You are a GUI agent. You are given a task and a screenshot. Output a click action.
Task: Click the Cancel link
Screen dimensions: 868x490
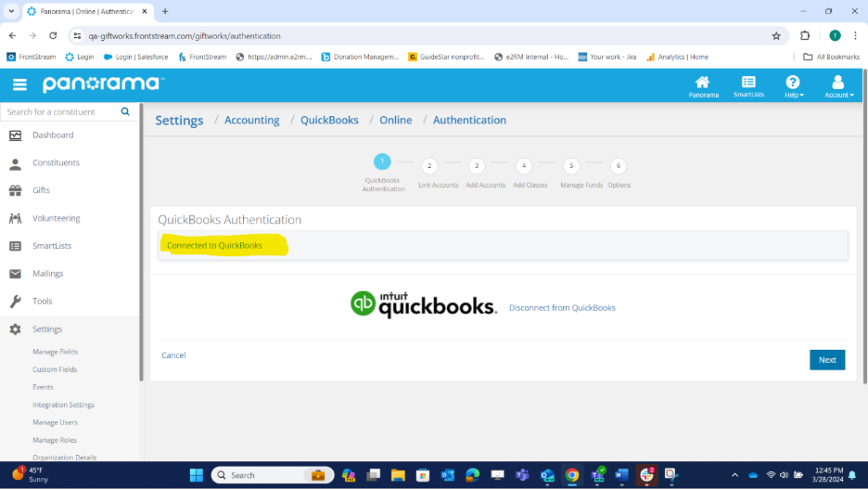[173, 355]
